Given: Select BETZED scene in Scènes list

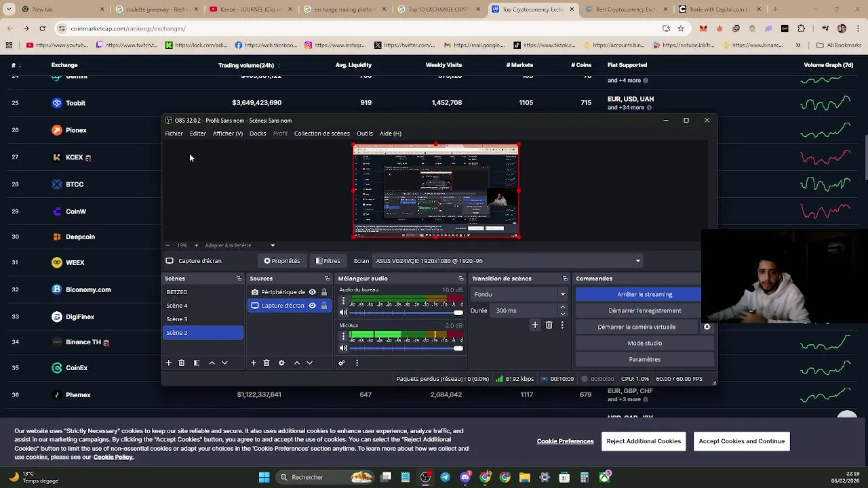Looking at the screenshot, I should click(203, 292).
